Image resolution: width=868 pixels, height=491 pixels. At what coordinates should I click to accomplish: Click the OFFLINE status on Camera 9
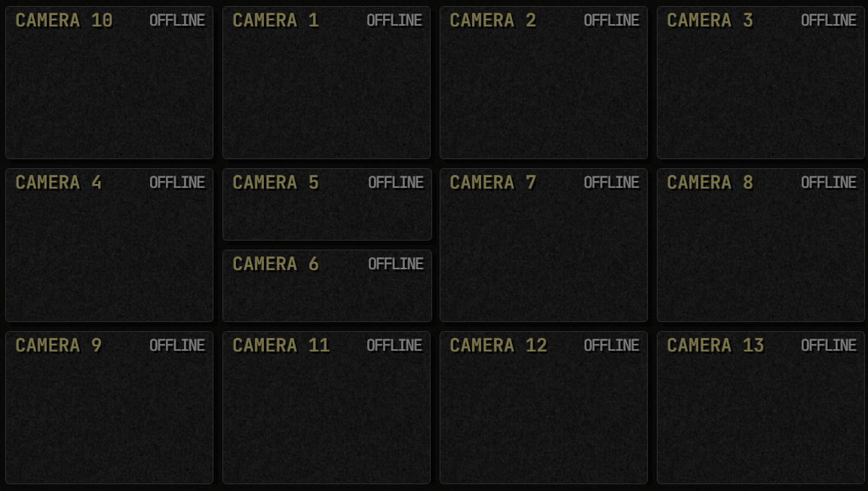[x=177, y=345]
